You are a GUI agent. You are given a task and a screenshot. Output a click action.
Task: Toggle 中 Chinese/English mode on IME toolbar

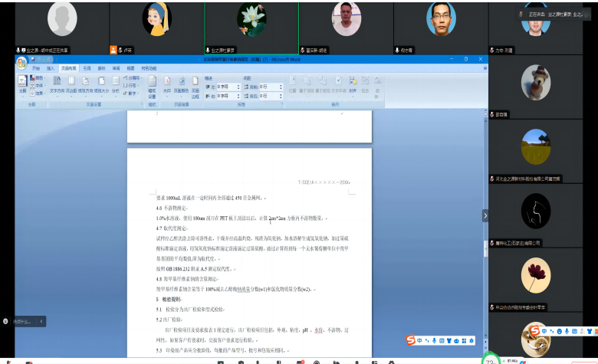click(x=419, y=341)
